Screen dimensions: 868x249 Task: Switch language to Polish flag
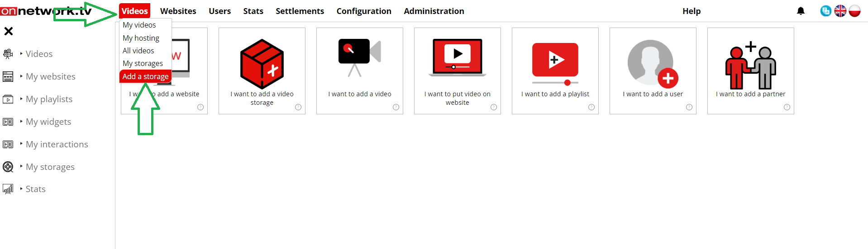pos(854,11)
